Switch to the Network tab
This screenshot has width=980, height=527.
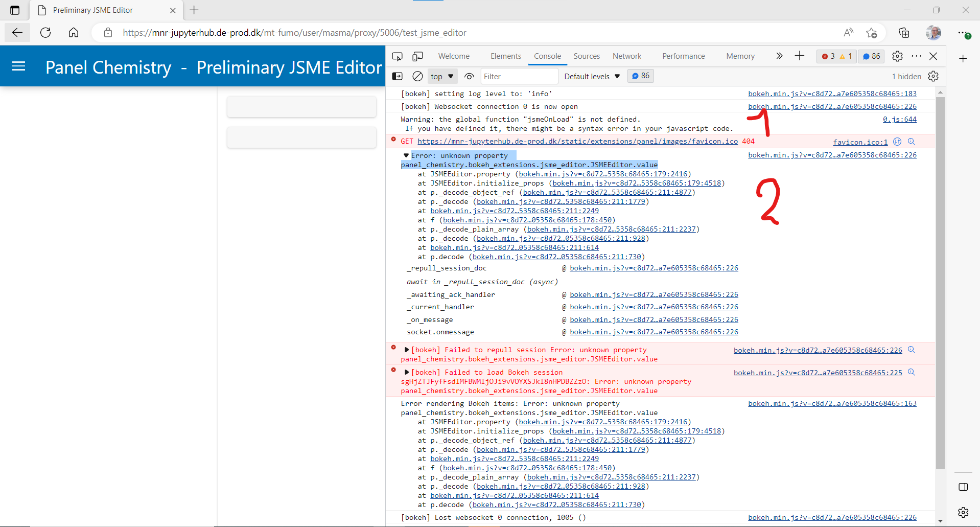[626, 56]
